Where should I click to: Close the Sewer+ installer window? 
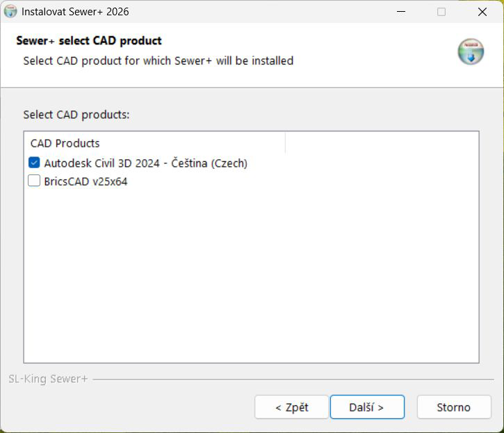coord(482,12)
